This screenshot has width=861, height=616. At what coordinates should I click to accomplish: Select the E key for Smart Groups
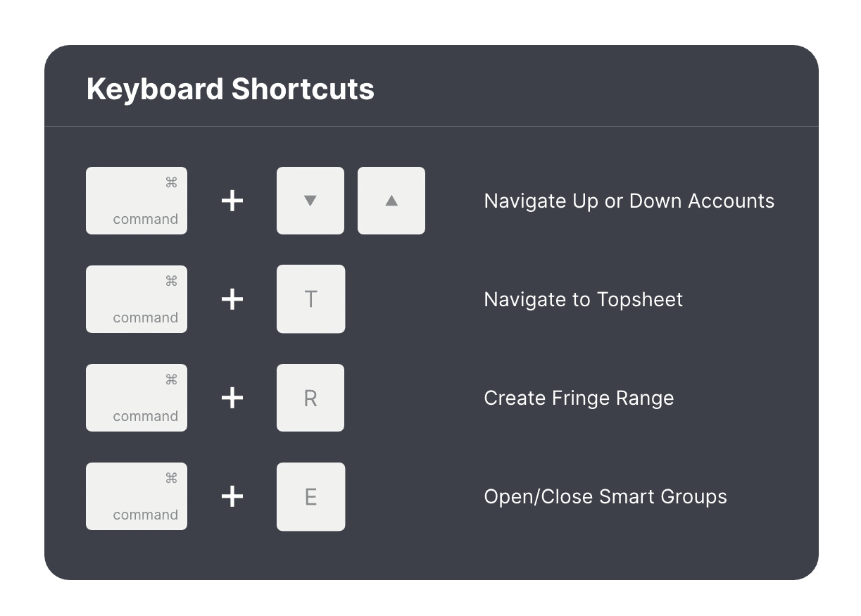[x=310, y=496]
